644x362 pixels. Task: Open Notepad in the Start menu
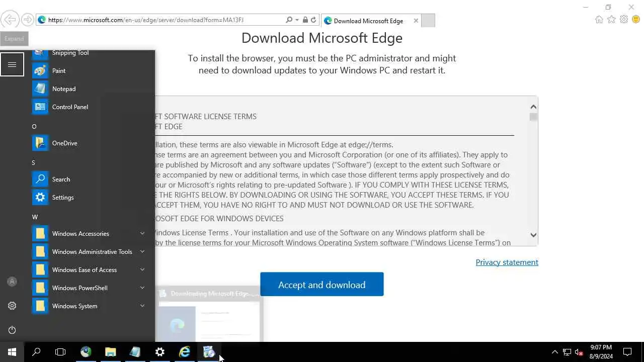tap(90, 89)
